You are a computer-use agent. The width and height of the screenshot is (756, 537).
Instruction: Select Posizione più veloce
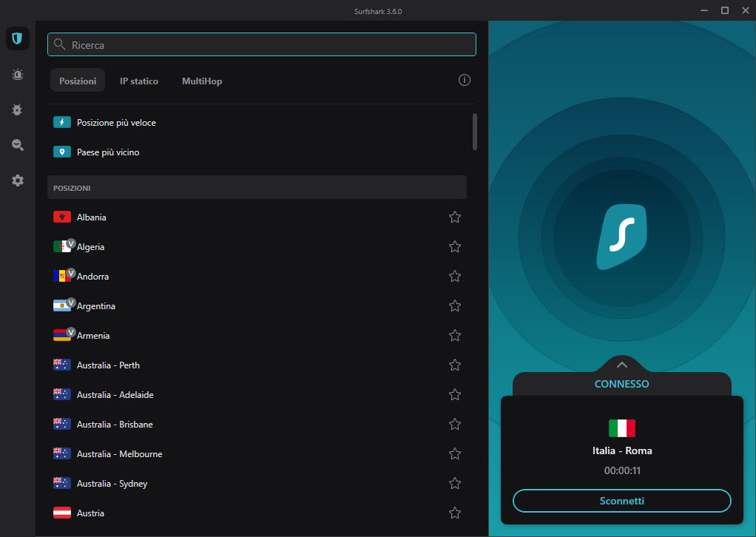[257, 123]
